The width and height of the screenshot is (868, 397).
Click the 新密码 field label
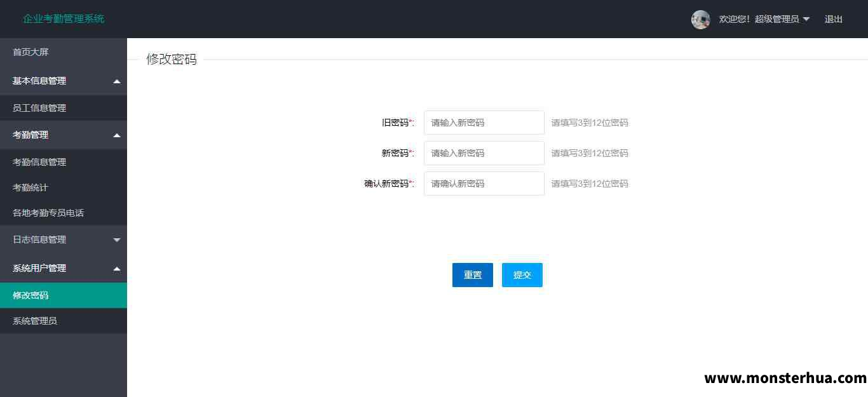(x=398, y=153)
